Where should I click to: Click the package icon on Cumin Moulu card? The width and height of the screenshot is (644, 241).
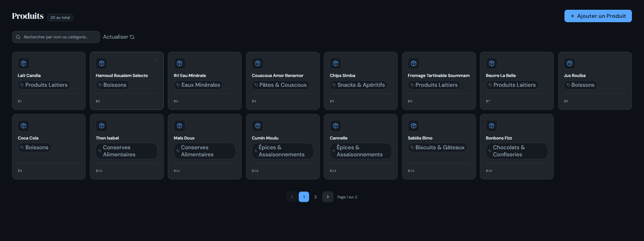click(x=258, y=126)
